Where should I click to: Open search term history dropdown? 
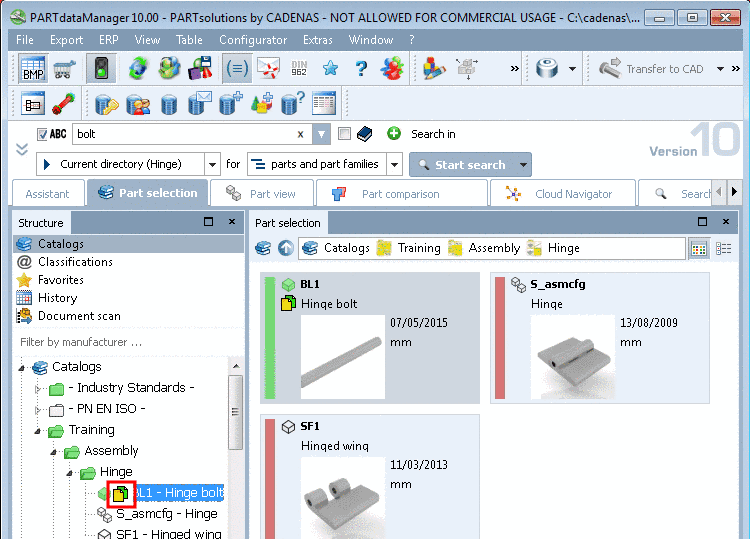pyautogui.click(x=321, y=134)
